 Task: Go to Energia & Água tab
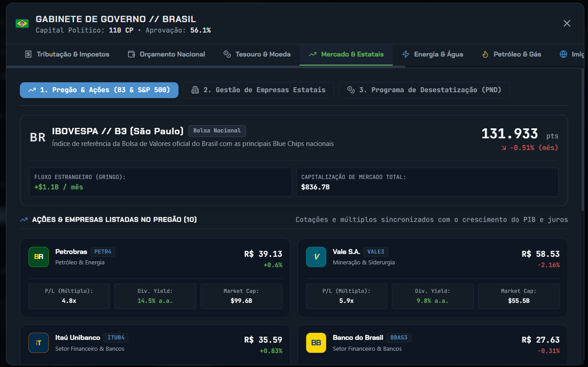tap(433, 54)
